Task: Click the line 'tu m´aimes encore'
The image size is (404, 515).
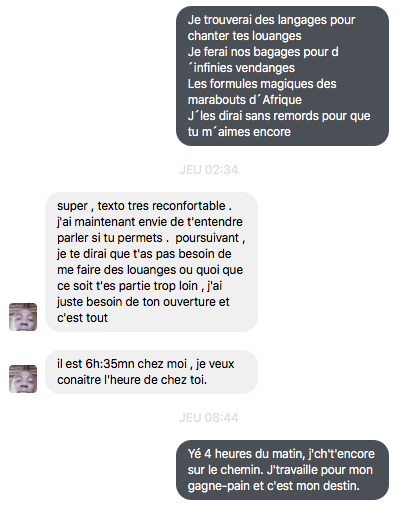Action: click(x=239, y=132)
